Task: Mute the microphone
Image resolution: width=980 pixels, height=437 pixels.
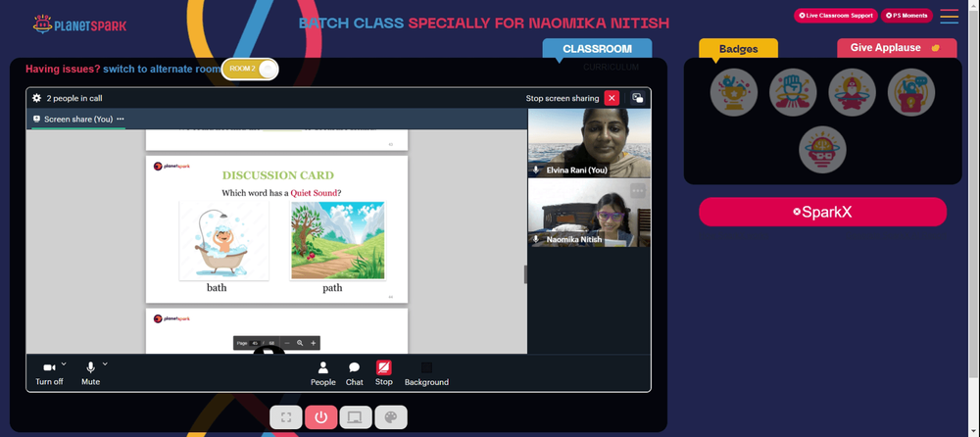Action: [90, 374]
